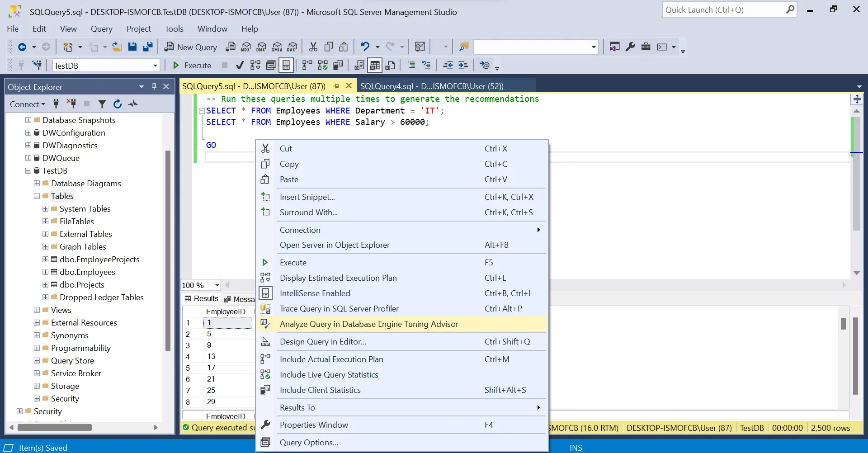
Task: Click the Parse checkmark icon
Action: pyautogui.click(x=240, y=66)
